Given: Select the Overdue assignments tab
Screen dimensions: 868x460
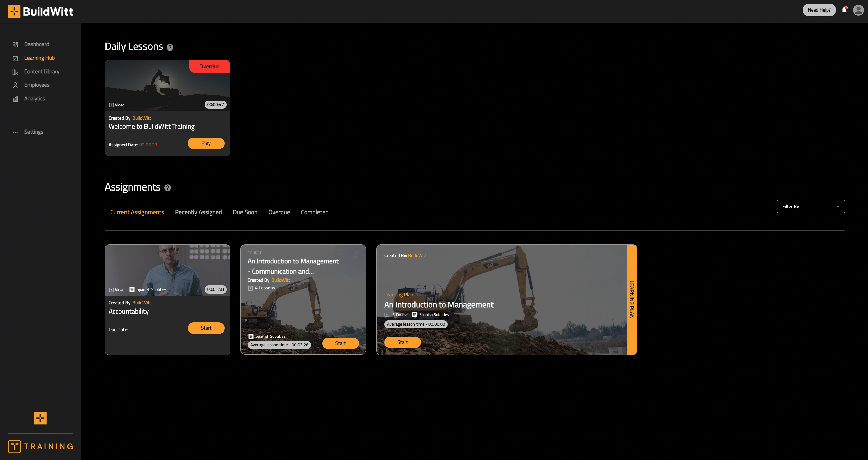Looking at the screenshot, I should pyautogui.click(x=279, y=212).
